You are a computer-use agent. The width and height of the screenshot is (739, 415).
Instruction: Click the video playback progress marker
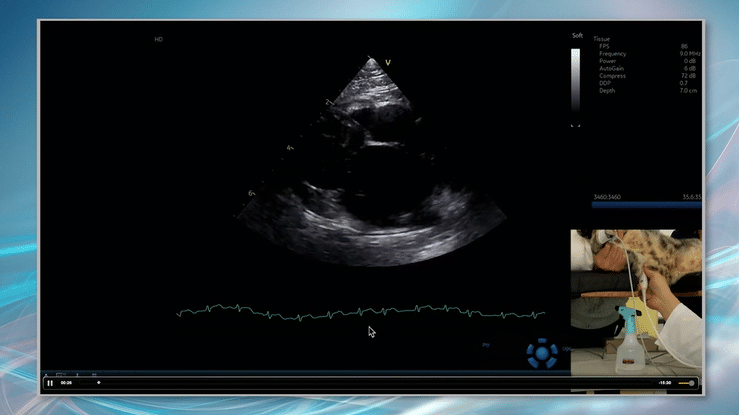pos(99,383)
